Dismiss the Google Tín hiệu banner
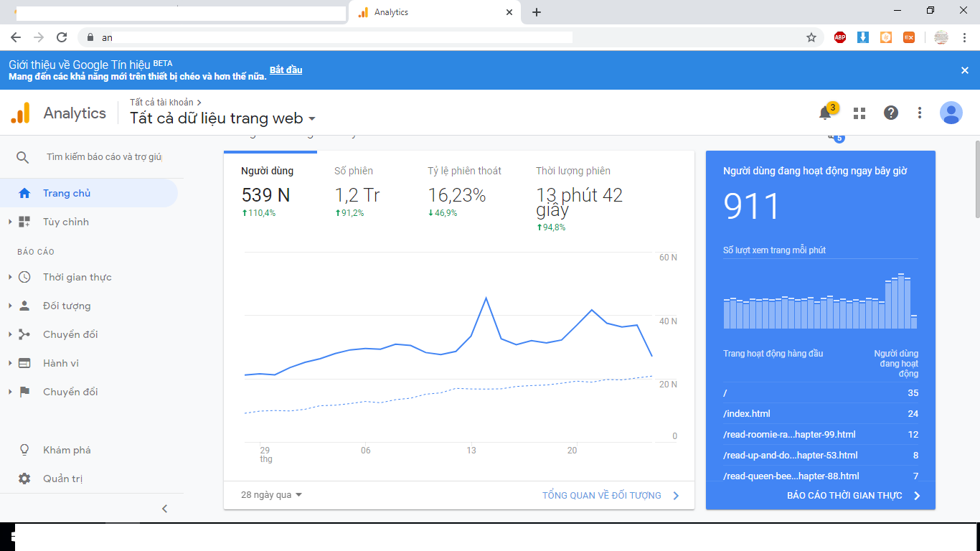Screen dimensions: 980x551 click(965, 70)
